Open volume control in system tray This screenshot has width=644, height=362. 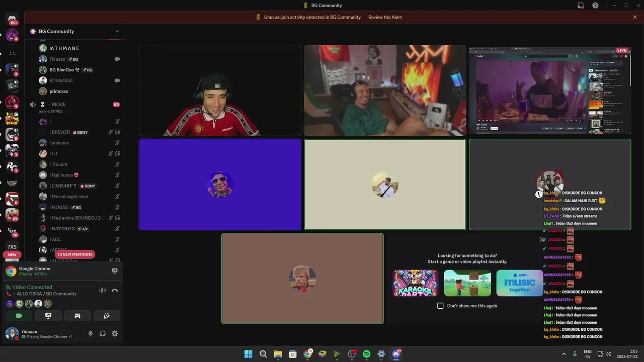tap(608, 354)
